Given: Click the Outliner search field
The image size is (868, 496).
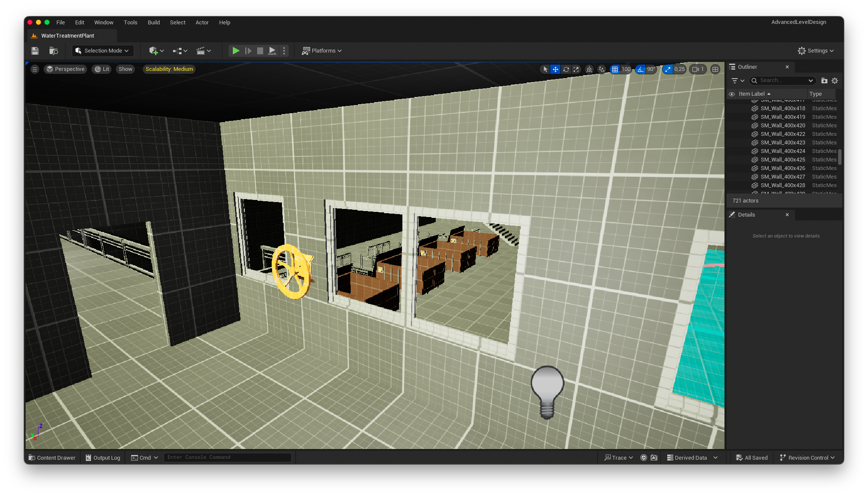Looking at the screenshot, I should coord(783,80).
